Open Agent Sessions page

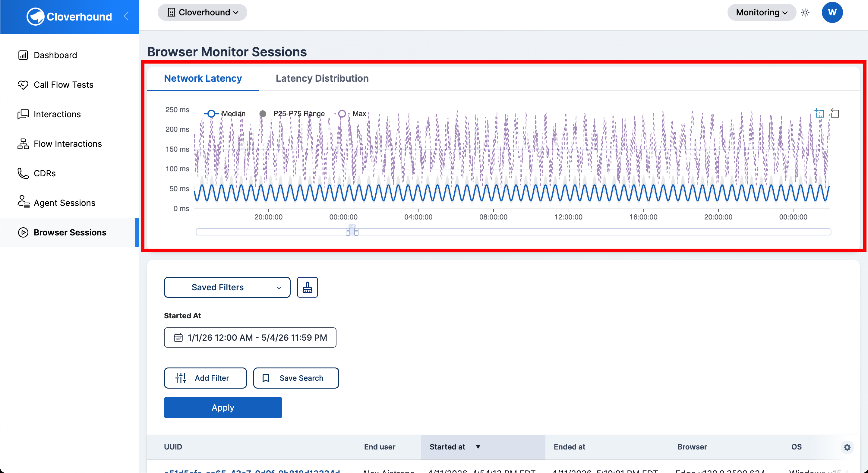[69, 203]
